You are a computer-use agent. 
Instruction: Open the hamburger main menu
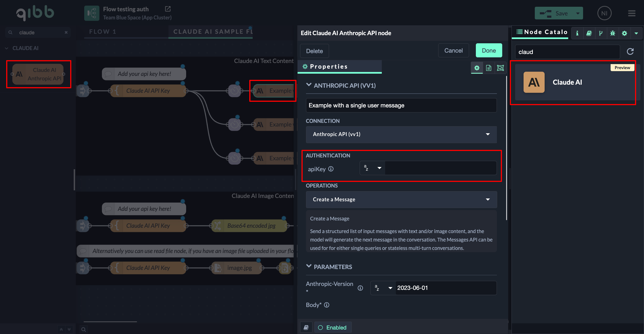(632, 13)
